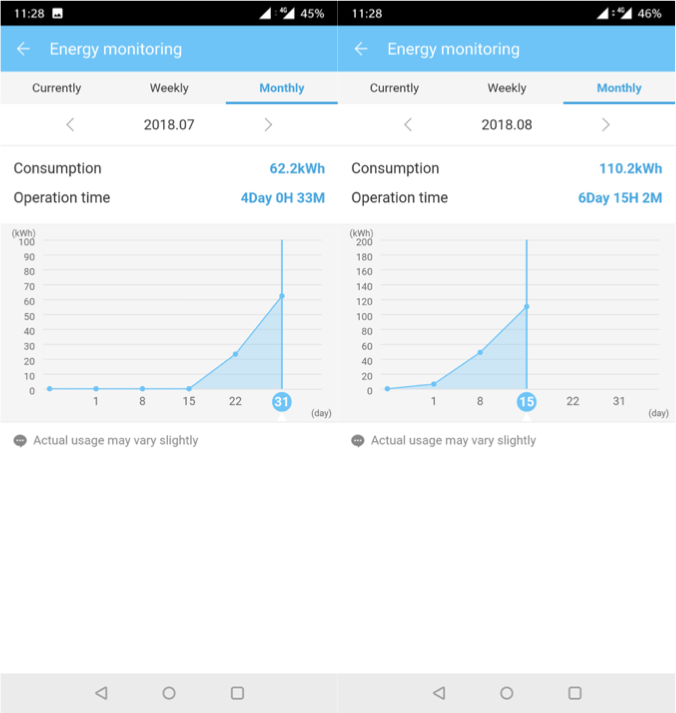This screenshot has width=676, height=713.
Task: Tap day 22 data point on July chart
Action: (235, 354)
